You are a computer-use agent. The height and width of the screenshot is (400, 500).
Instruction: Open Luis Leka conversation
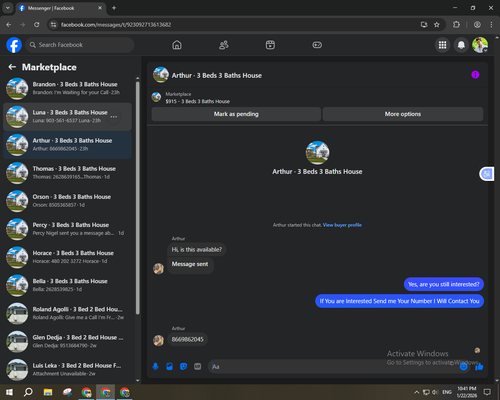[67, 370]
